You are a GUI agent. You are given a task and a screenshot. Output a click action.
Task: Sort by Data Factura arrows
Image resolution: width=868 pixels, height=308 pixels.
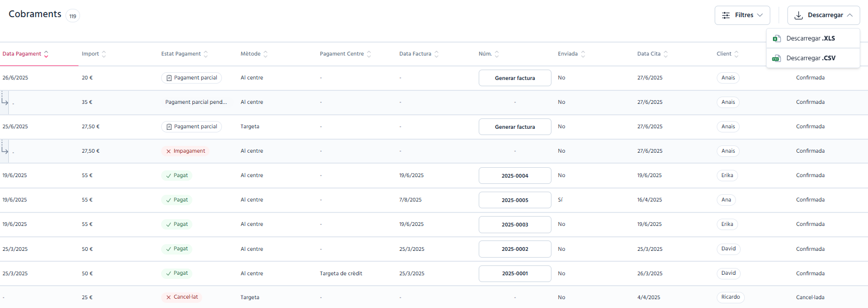click(437, 54)
